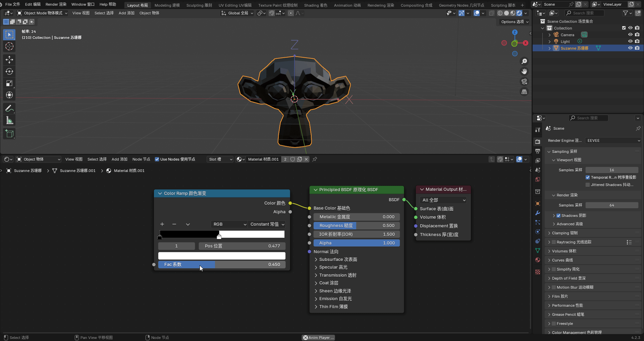Click the Pos position value field
Viewport: 644px width, 341px height.
pyautogui.click(x=242, y=246)
